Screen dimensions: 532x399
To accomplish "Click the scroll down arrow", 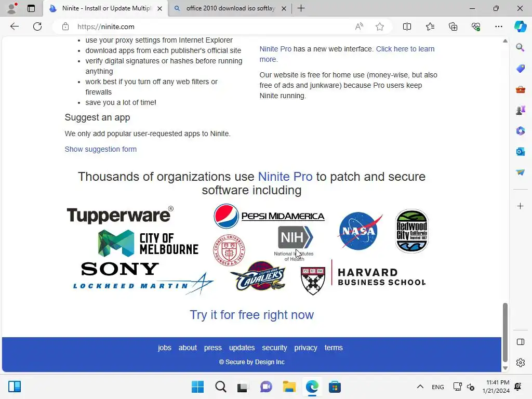I will [x=505, y=368].
